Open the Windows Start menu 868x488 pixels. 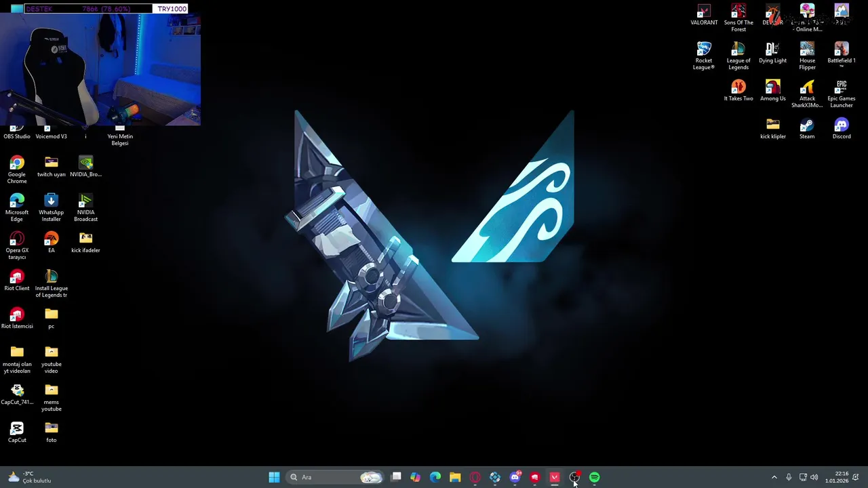click(274, 477)
